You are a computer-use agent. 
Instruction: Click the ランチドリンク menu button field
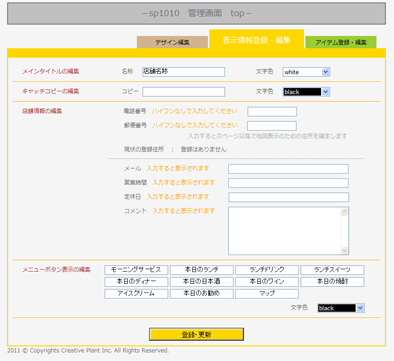pyautogui.click(x=267, y=270)
